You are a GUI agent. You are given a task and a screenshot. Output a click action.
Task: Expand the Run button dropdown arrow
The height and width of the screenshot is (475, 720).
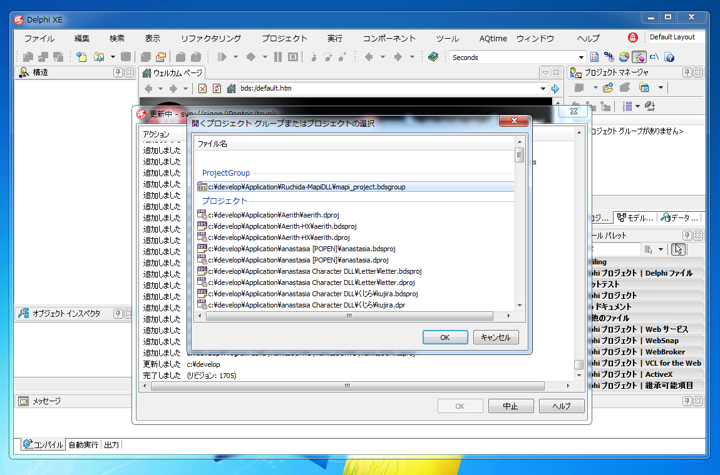236,57
